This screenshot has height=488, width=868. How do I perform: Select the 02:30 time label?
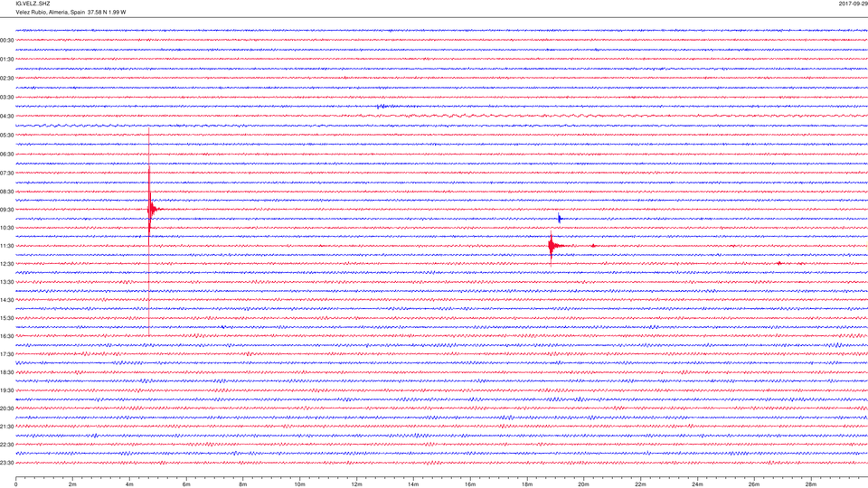(x=7, y=79)
